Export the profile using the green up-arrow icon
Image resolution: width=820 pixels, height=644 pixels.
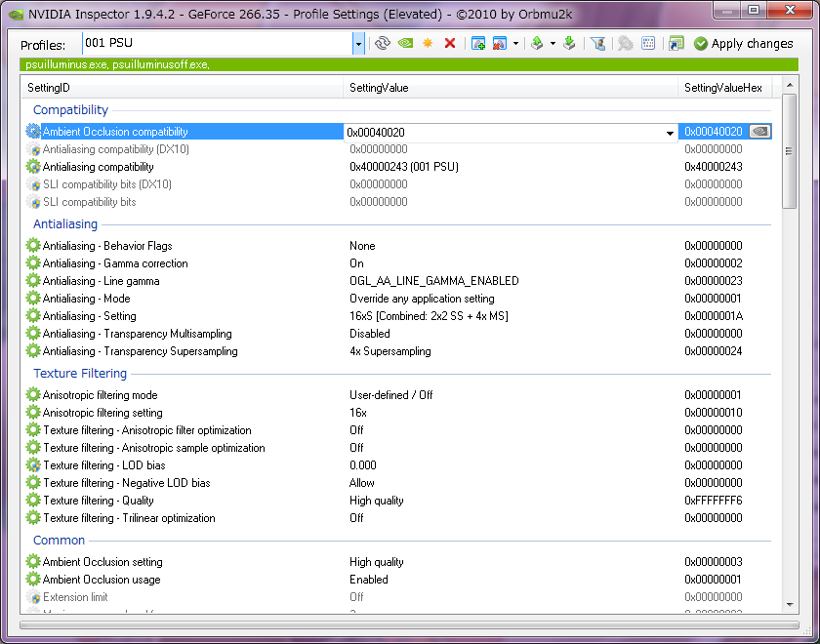tap(537, 43)
